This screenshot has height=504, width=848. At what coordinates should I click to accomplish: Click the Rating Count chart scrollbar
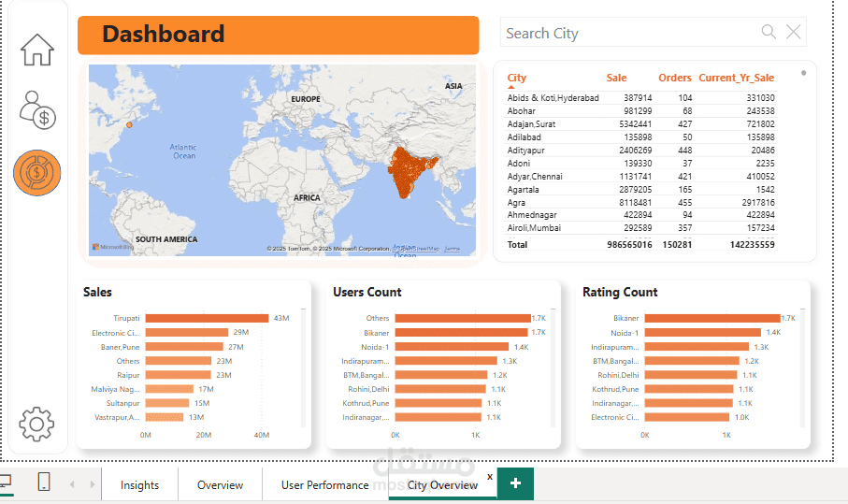tap(802, 367)
